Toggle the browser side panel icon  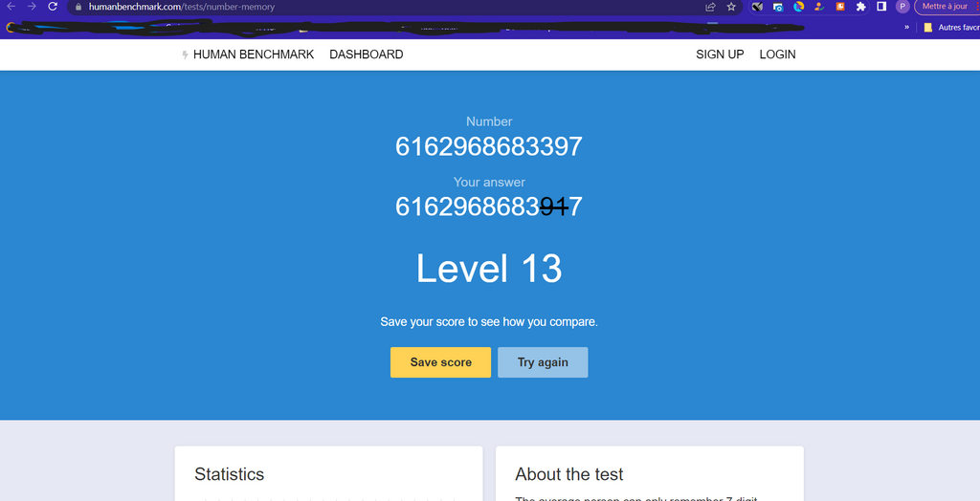(x=881, y=7)
